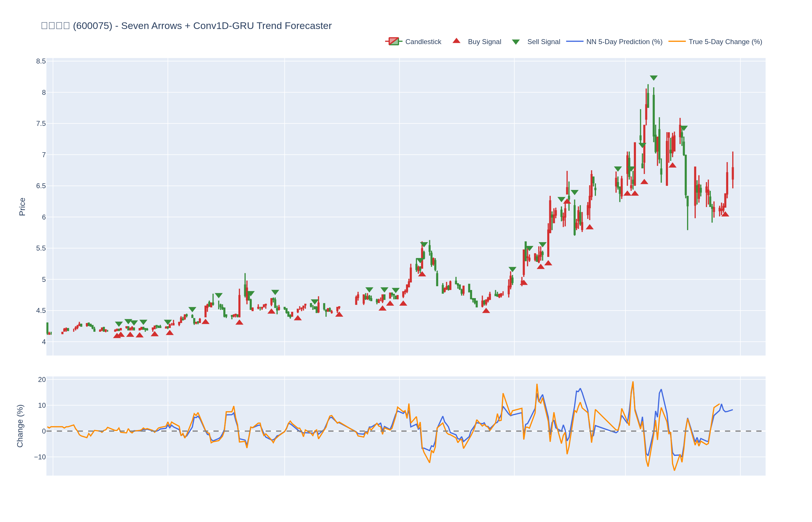Toggle the Buy Signal legend text
This screenshot has width=812, height=522.
point(484,42)
